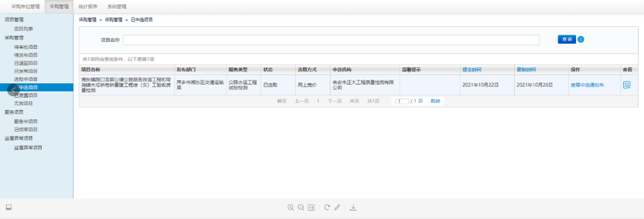This screenshot has height=219, width=644.
Task: Open the view details icon in 查看 column
Action: (627, 85)
